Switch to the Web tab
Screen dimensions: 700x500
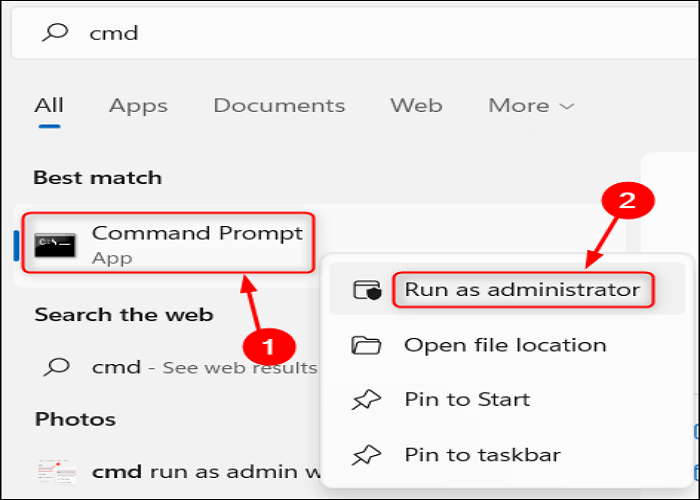415,106
